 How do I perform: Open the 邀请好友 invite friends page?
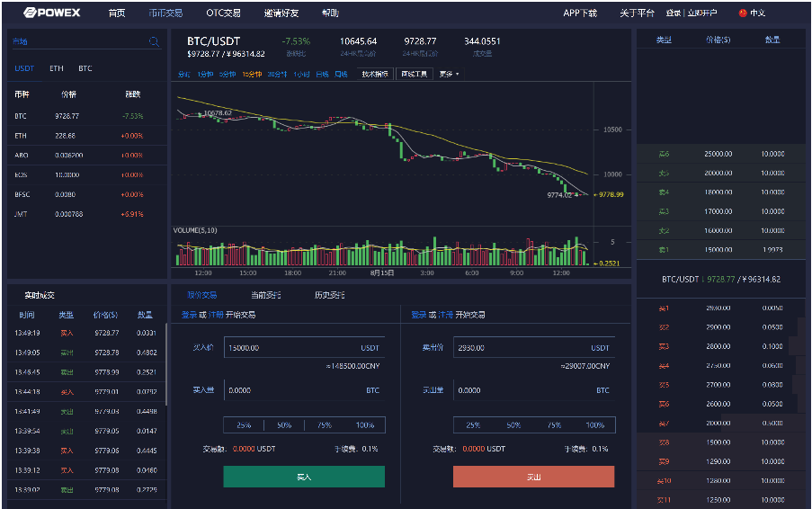coord(281,13)
